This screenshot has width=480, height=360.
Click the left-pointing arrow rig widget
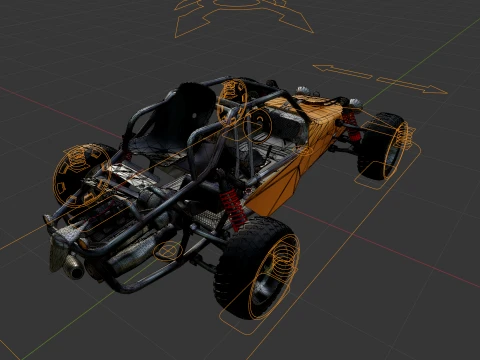[x=342, y=71]
